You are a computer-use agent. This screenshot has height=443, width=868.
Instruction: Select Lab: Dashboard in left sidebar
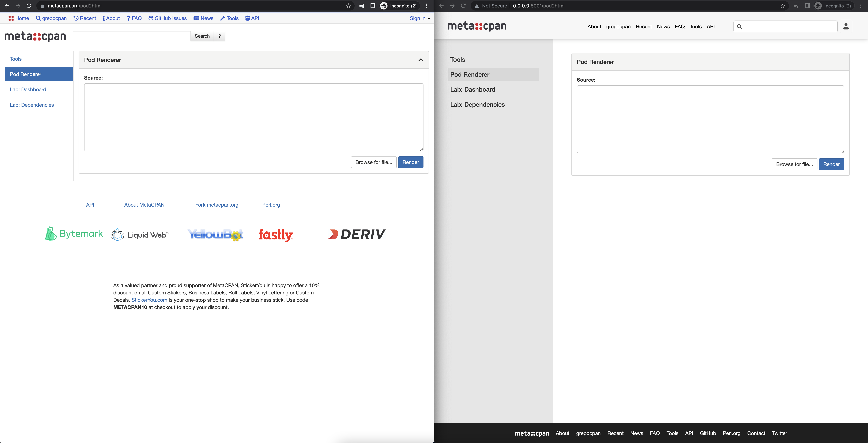pos(28,90)
